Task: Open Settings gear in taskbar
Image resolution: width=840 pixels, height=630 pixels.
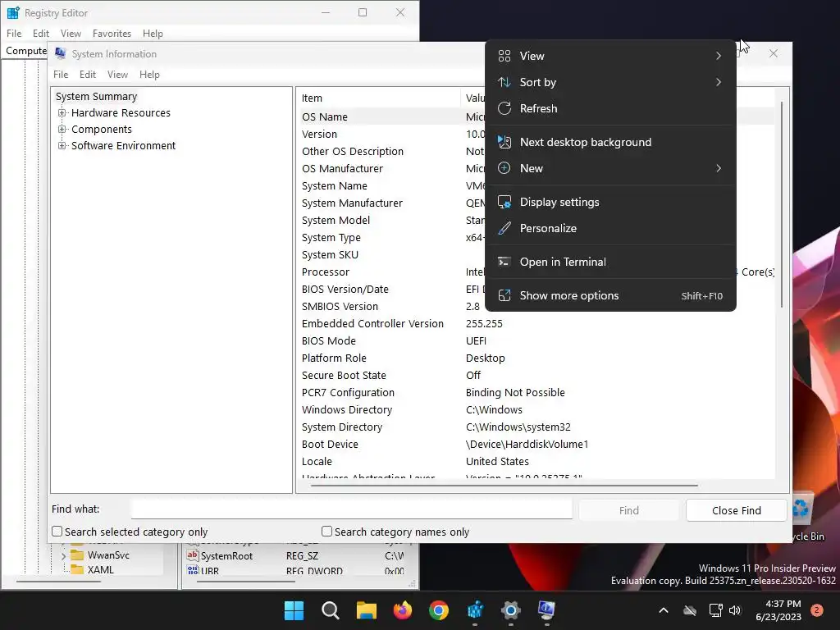Action: pyautogui.click(x=511, y=610)
